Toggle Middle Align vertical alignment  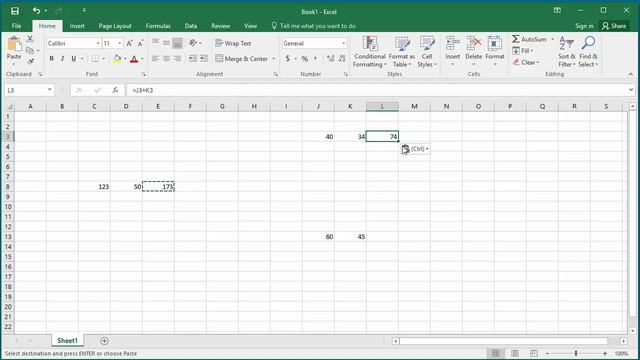[167, 43]
